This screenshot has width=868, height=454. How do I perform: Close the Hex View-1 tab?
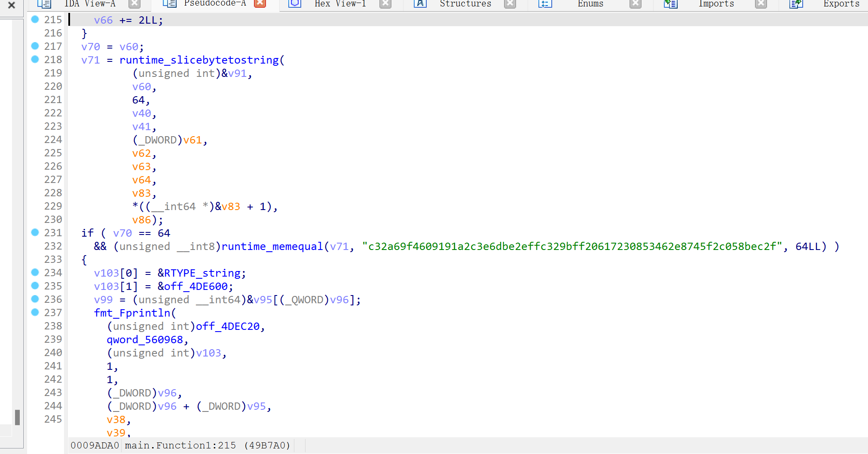[x=385, y=3]
